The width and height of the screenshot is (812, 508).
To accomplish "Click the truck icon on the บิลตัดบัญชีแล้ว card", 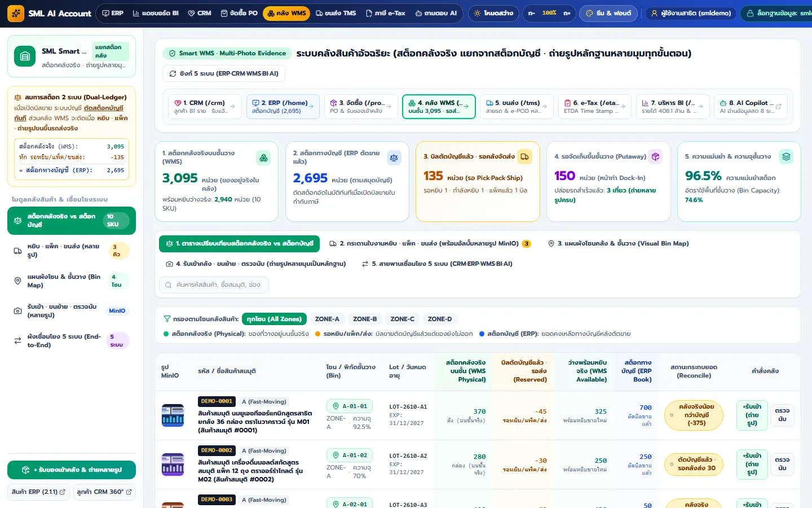I will click(x=524, y=157).
